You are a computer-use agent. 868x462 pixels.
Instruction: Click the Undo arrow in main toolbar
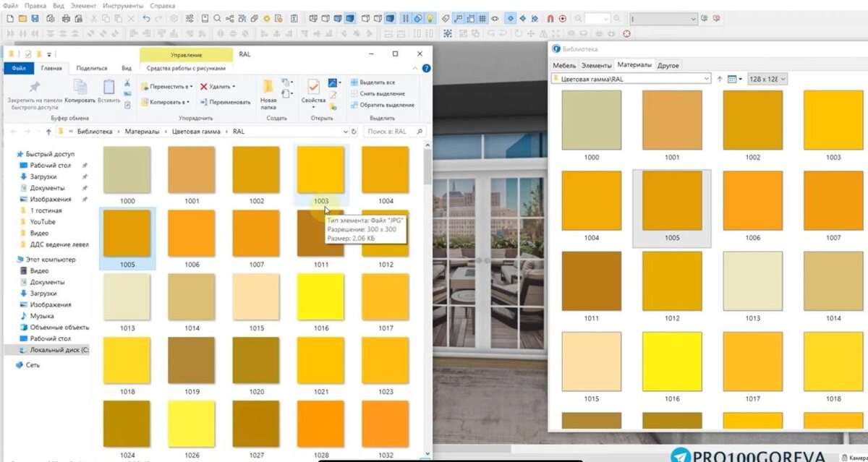pos(148,19)
